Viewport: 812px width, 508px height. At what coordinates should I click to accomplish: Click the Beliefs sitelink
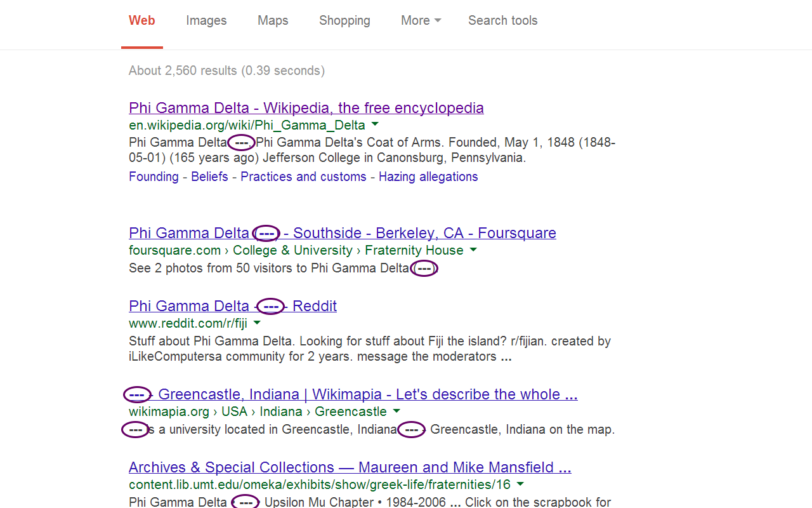[209, 177]
